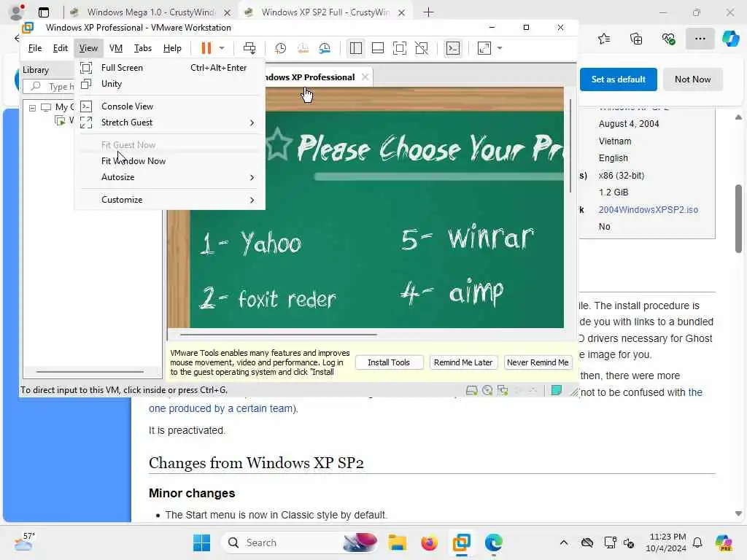The image size is (747, 560).
Task: Open a new Edge browser tab
Action: [428, 12]
